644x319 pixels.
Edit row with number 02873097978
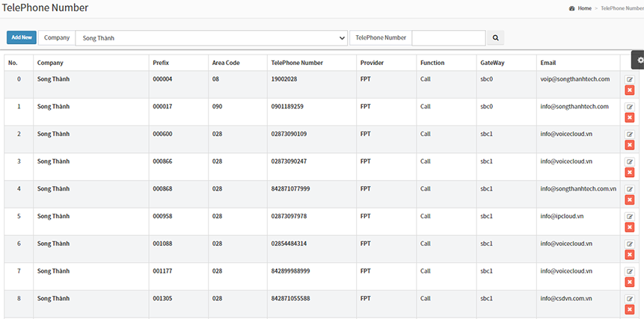[629, 217]
